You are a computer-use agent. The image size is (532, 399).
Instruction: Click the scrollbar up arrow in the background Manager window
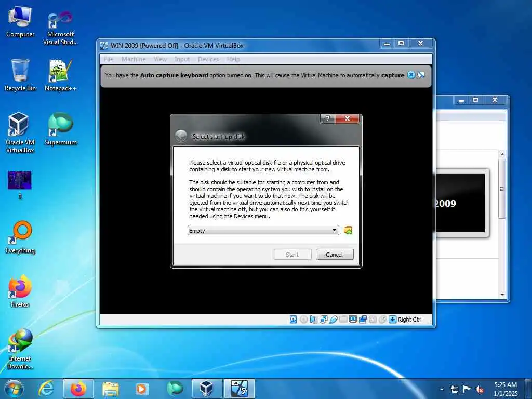click(502, 154)
